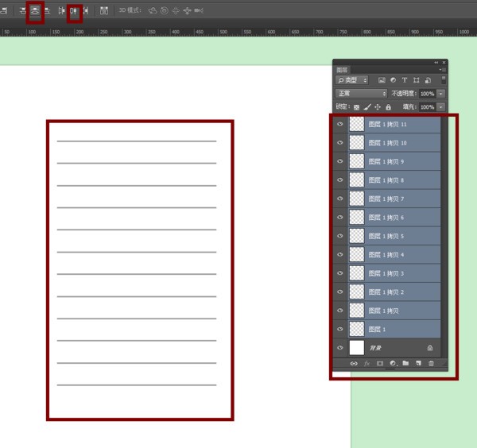Enable the lock all padlock icon

[388, 106]
